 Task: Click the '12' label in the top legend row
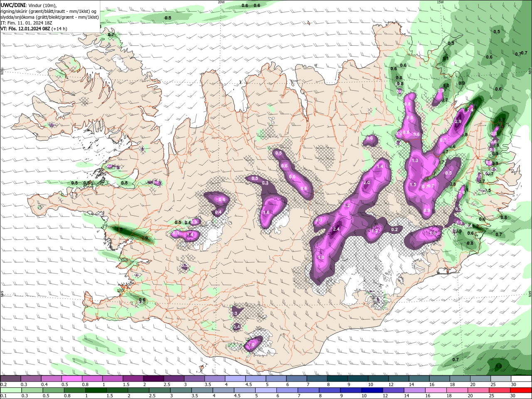point(391,384)
